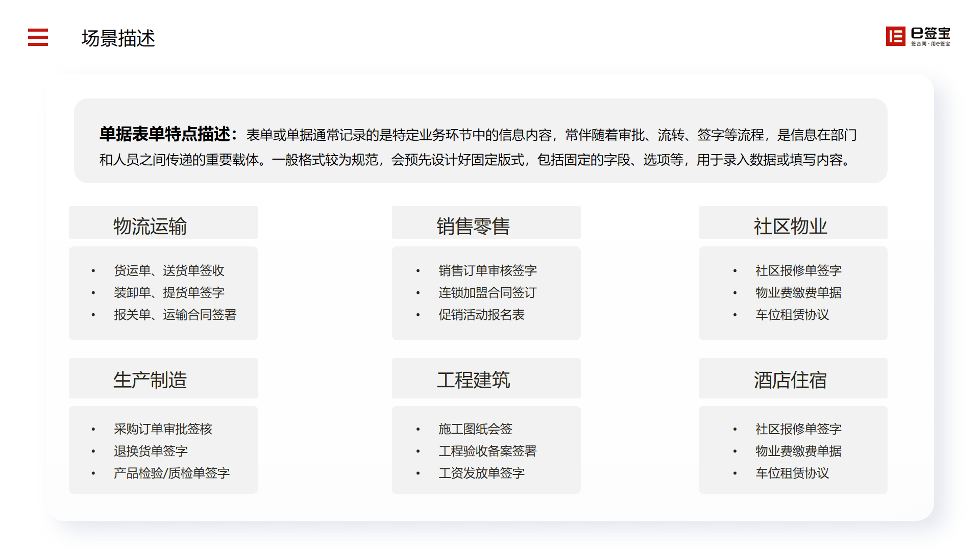Click 车位租赁协议 under 社区物业
The height and width of the screenshot is (551, 980).
(792, 314)
